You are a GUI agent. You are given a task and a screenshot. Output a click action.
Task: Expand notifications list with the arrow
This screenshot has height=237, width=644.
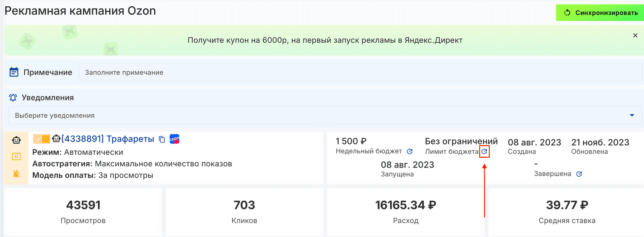click(x=632, y=116)
